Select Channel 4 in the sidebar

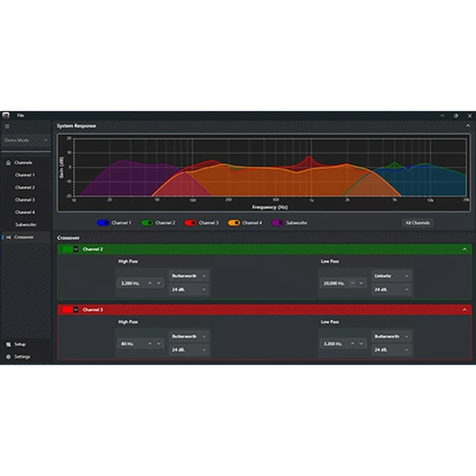25,212
